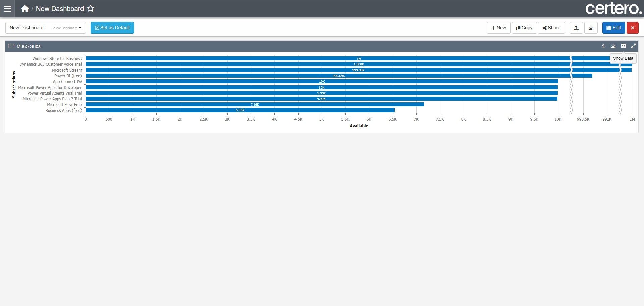
Task: Click the toolbar download dashboard icon button
Action: (x=591, y=28)
